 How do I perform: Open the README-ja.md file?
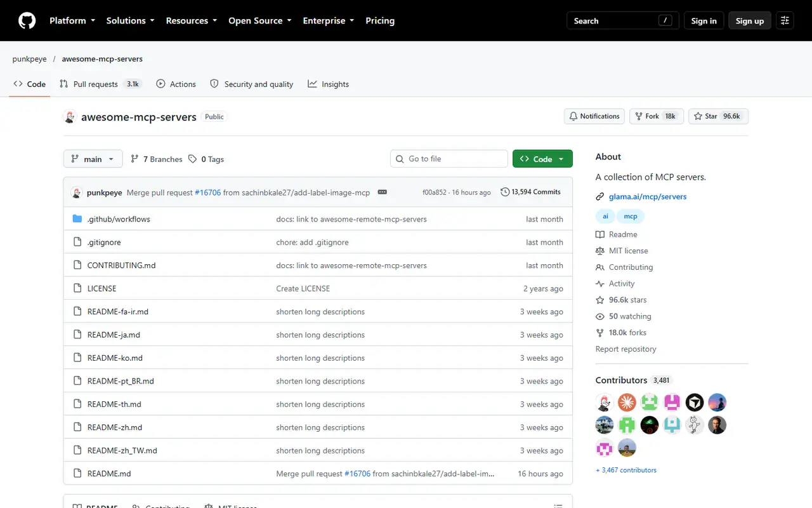[x=114, y=335]
